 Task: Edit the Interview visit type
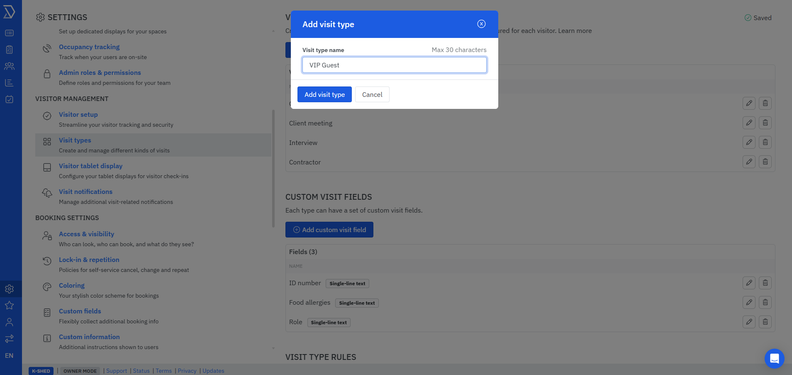tap(749, 143)
